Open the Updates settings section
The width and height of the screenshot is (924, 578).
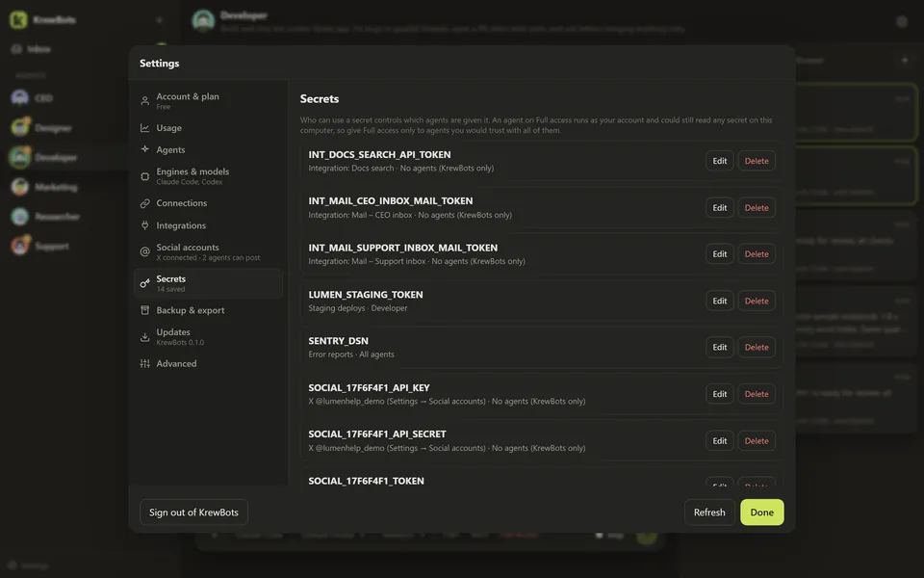click(208, 337)
